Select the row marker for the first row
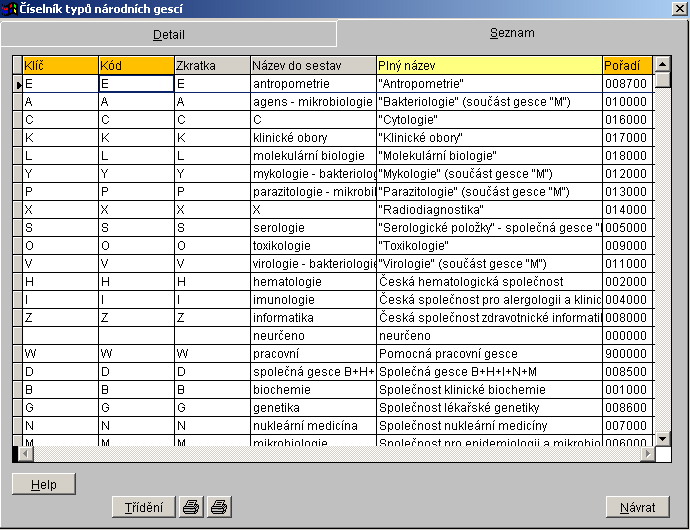The height and width of the screenshot is (530, 690). 17,84
